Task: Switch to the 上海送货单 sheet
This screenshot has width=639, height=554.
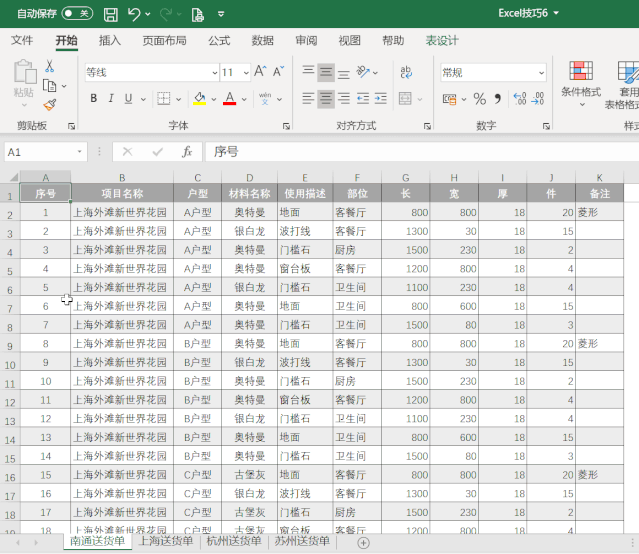Action: coord(166,542)
